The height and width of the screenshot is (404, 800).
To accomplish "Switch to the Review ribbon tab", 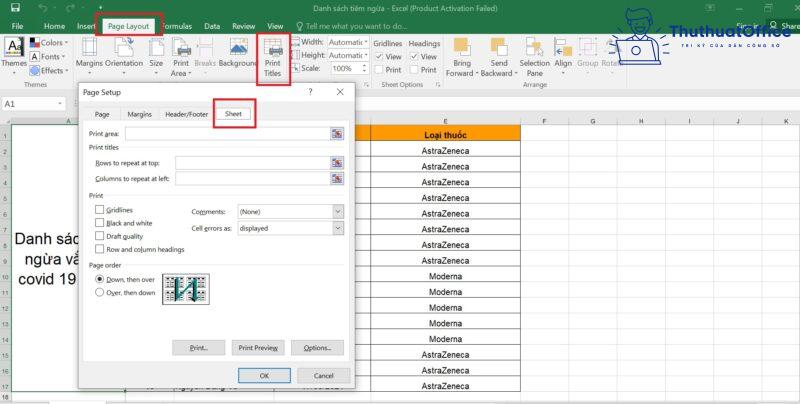I will 243,26.
